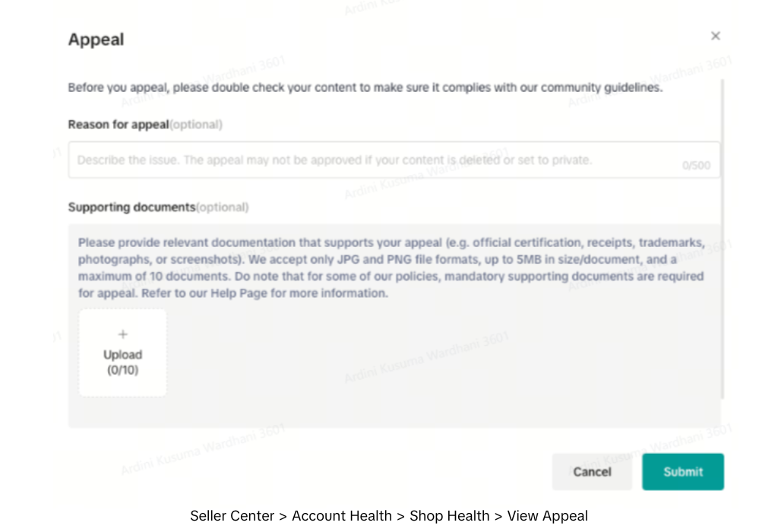This screenshot has width=778, height=532.
Task: Select 'Seller Center' in the caption path
Action: click(232, 516)
